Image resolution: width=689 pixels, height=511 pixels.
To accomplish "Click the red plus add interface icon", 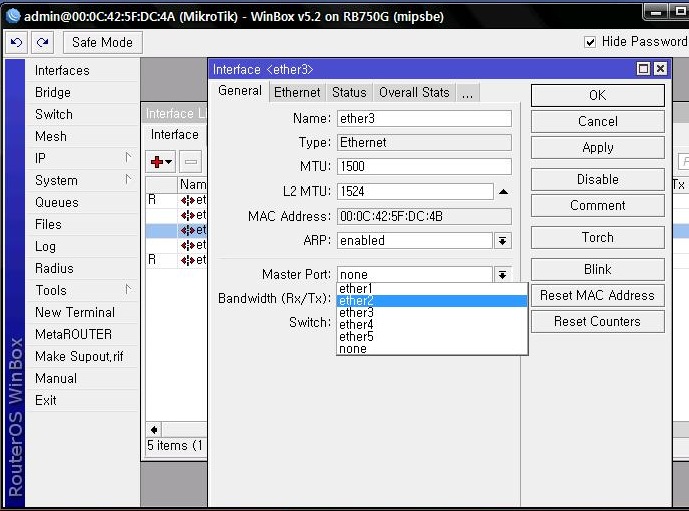I will pos(161,162).
